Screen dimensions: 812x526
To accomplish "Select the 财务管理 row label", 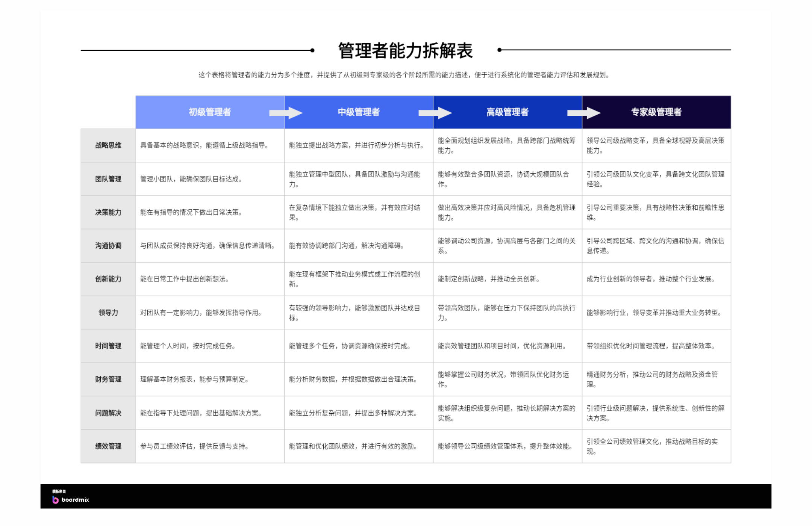I will (108, 379).
